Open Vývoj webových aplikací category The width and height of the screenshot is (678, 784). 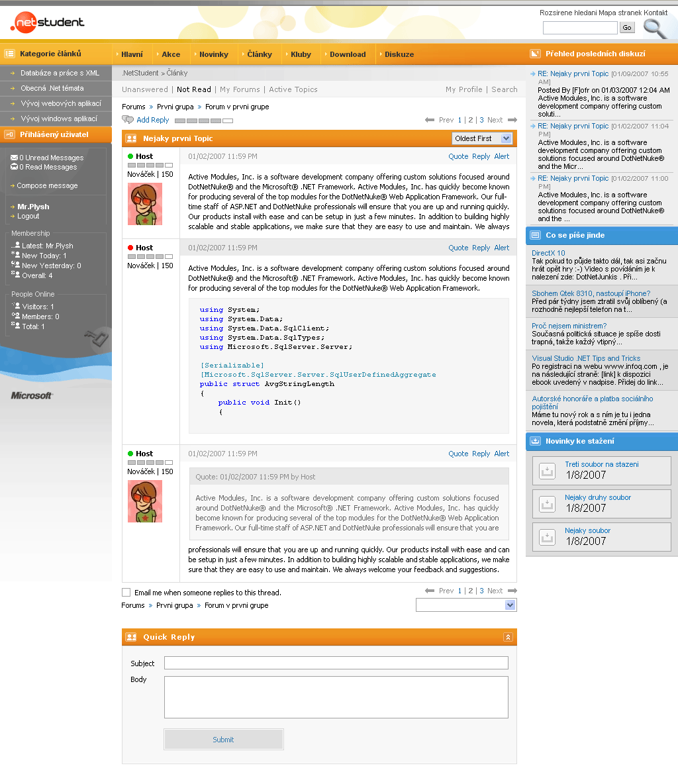pyautogui.click(x=61, y=103)
